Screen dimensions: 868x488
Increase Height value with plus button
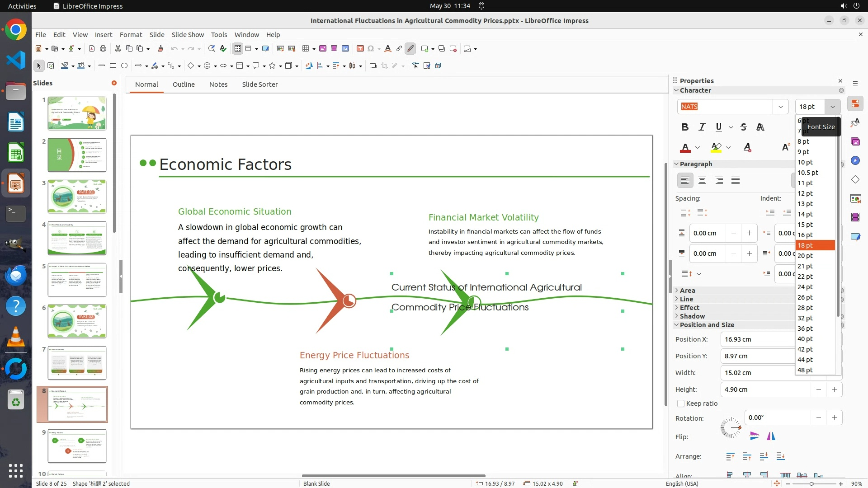click(834, 389)
